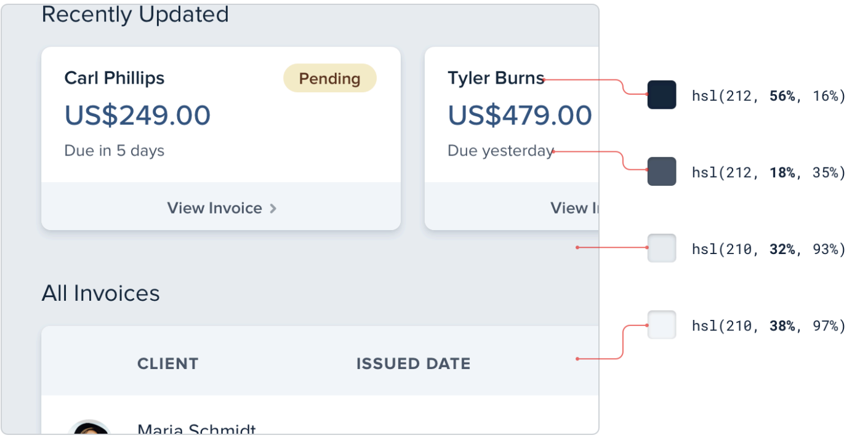This screenshot has width=868, height=438.
Task: Click the View Invoice chevron arrow icon
Action: click(x=273, y=209)
